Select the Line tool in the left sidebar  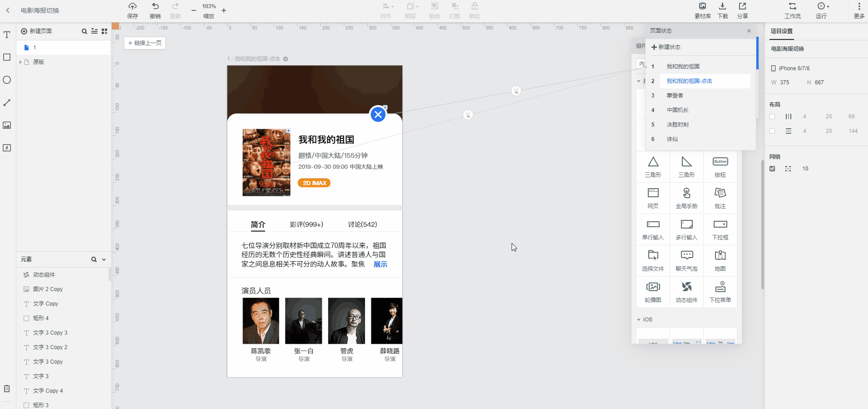(x=7, y=102)
